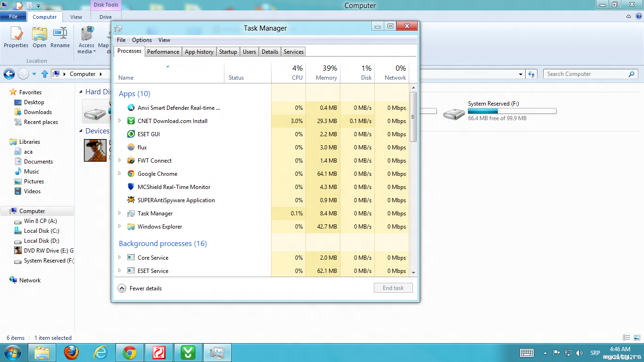
Task: Select the Anvi Smart Defender icon
Action: (x=131, y=108)
